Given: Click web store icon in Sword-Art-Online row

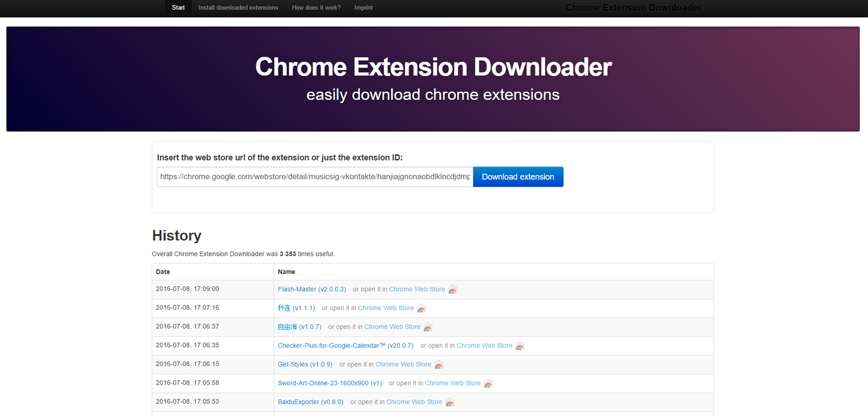Looking at the screenshot, I should coord(488,383).
